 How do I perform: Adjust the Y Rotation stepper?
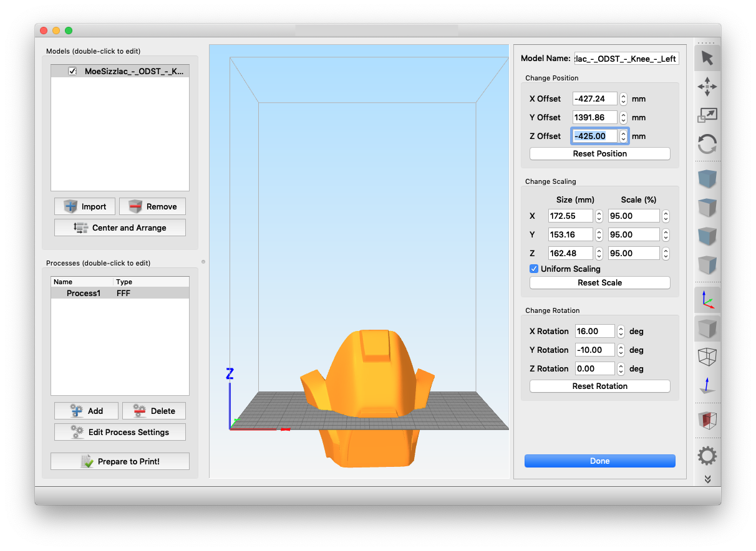pyautogui.click(x=621, y=350)
